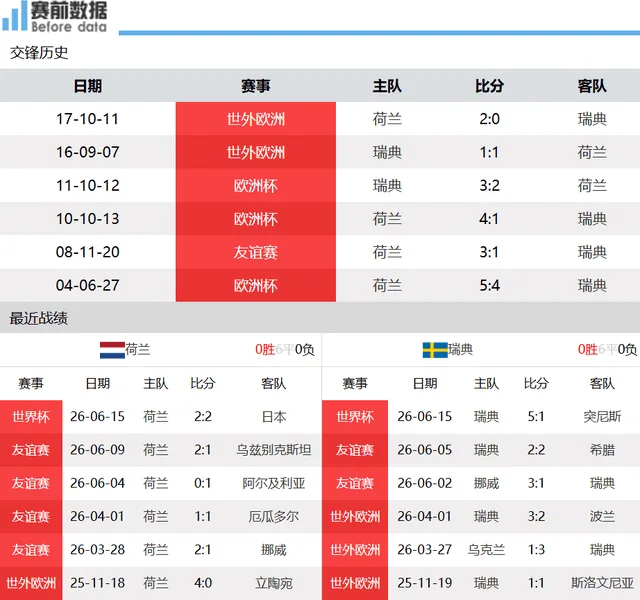Viewport: 640px width, 600px height.
Task: Click the 厄瓜多尔 opponent cell
Action: coord(273,517)
